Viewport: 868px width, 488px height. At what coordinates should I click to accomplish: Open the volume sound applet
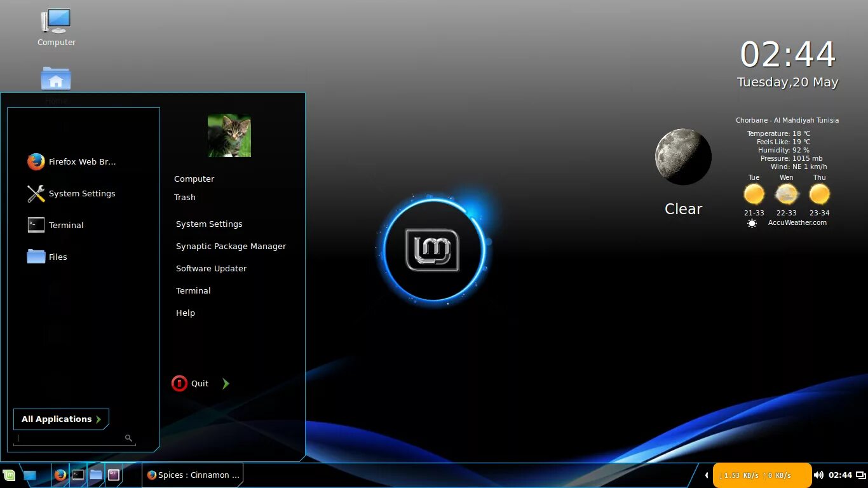[x=818, y=475]
